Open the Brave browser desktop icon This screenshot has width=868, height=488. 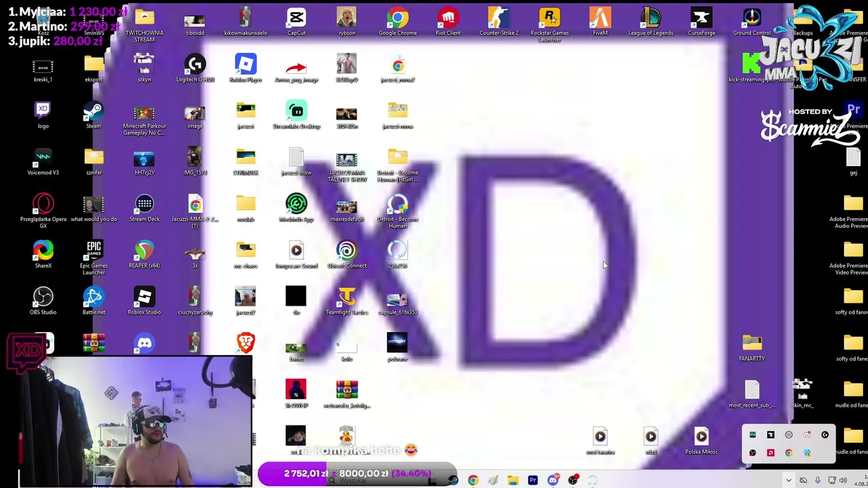(x=245, y=343)
